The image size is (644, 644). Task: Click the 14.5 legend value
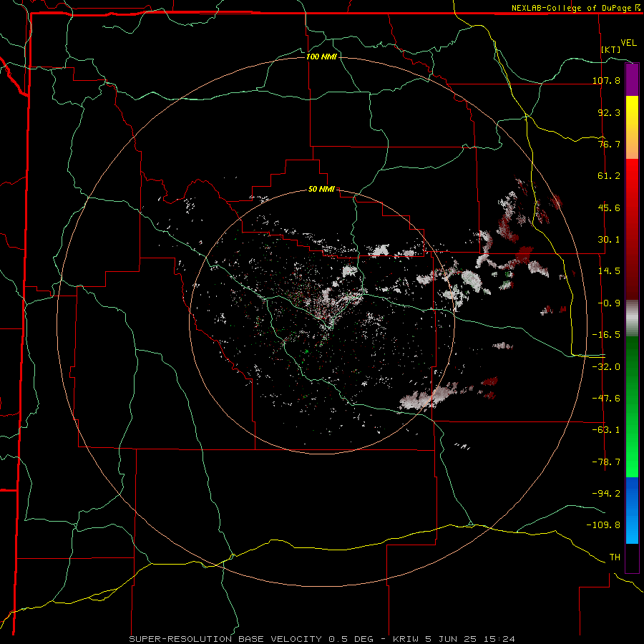click(609, 271)
